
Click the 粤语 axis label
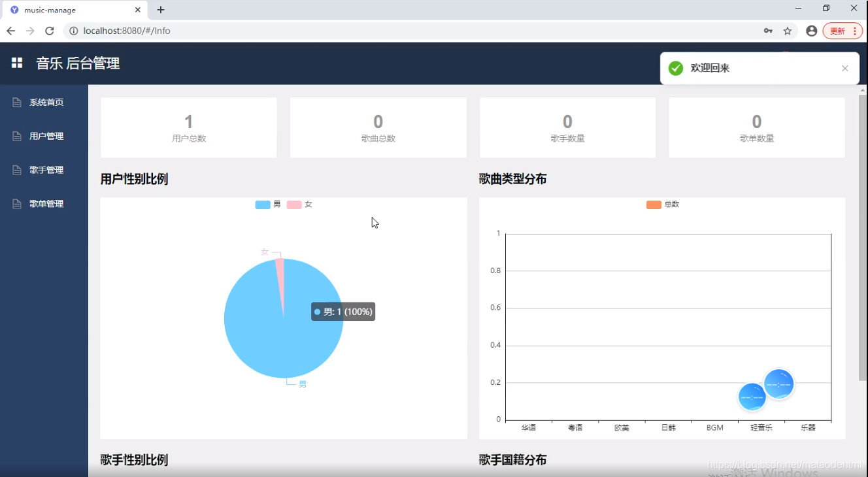coord(575,428)
